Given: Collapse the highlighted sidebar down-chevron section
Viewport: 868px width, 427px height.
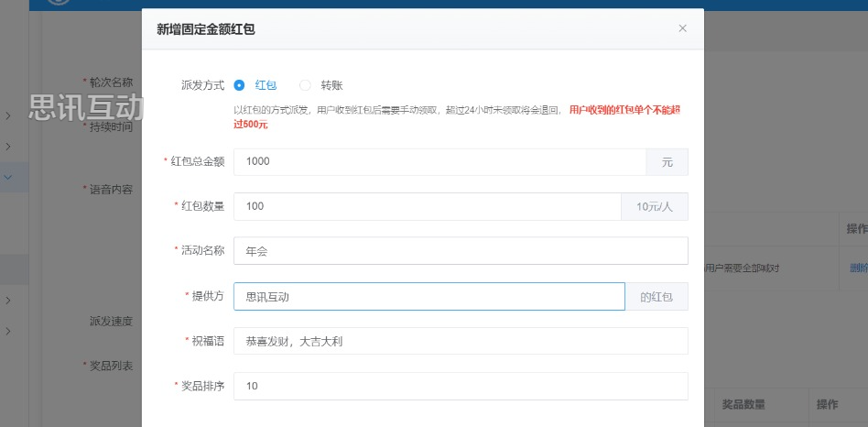Looking at the screenshot, I should tap(8, 177).
